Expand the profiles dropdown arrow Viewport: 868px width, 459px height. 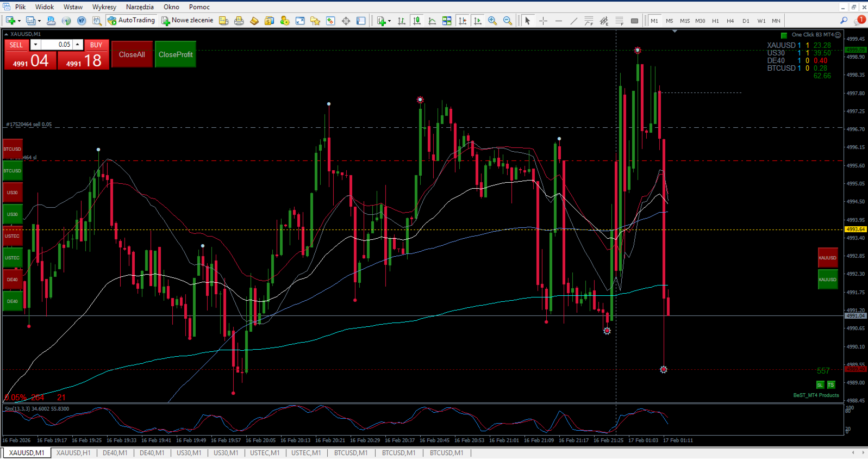pos(39,21)
